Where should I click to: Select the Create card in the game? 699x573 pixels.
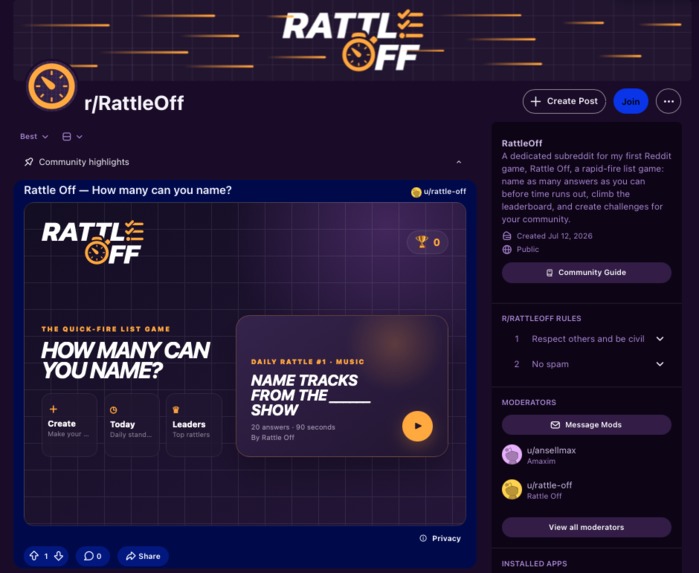[x=69, y=425]
